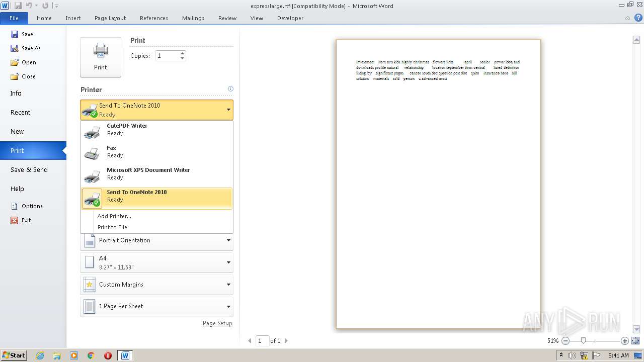Open the Custom Margins dropdown
This screenshot has height=362, width=644.
pyautogui.click(x=156, y=285)
